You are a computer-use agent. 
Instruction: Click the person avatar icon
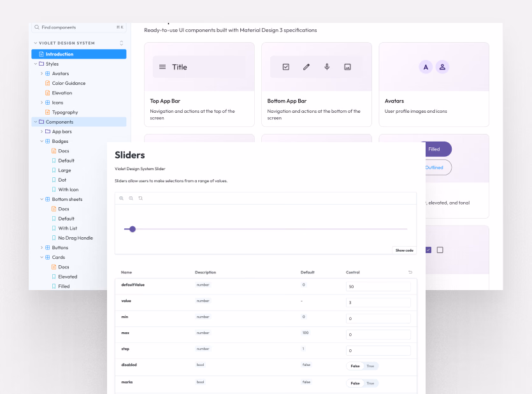click(x=442, y=67)
